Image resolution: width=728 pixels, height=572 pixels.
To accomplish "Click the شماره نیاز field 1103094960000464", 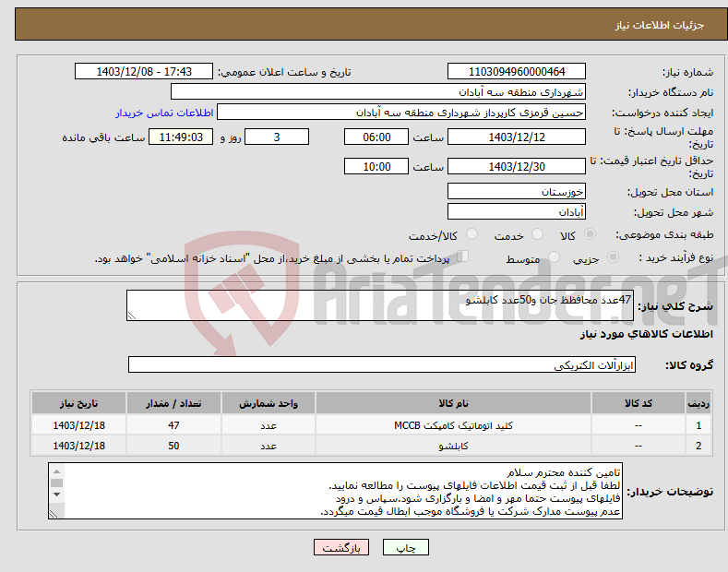I will (x=517, y=72).
